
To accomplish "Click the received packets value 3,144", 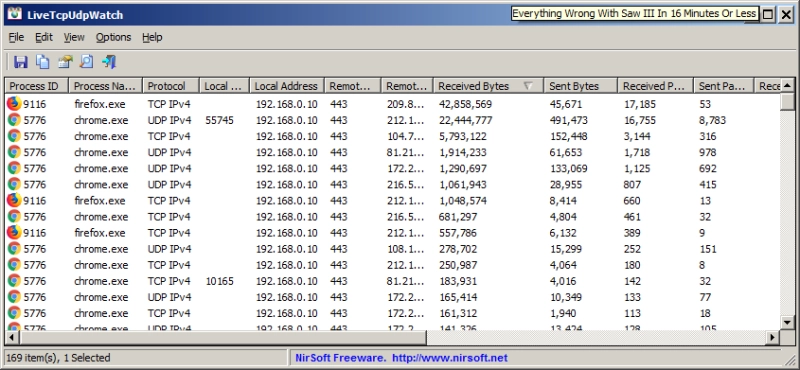I will point(637,136).
